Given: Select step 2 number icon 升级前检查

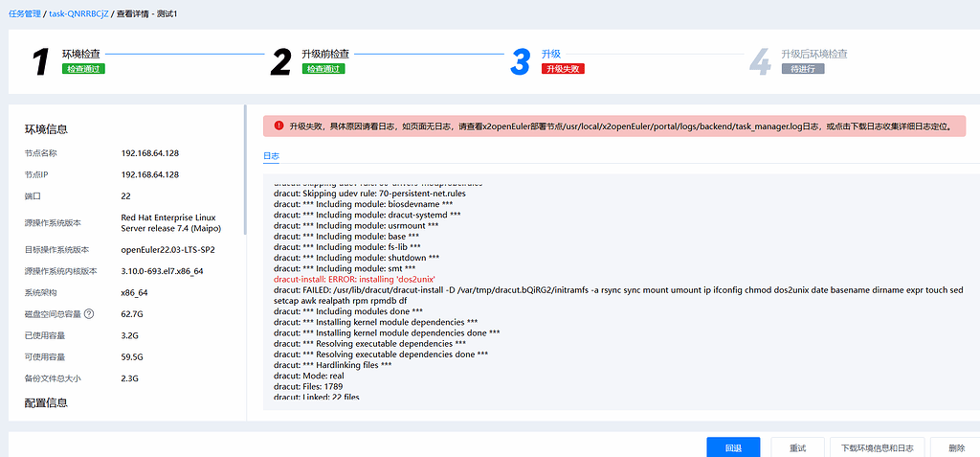Looking at the screenshot, I should pyautogui.click(x=280, y=62).
